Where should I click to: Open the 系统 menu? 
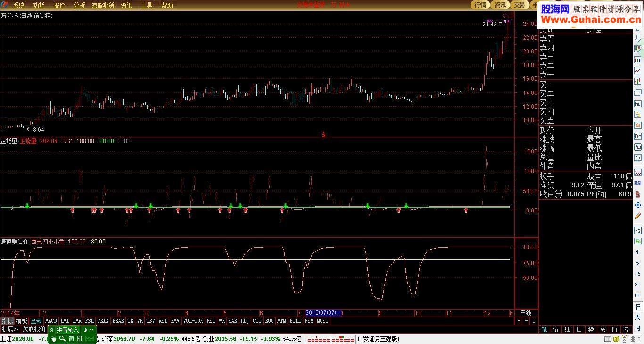pos(18,5)
